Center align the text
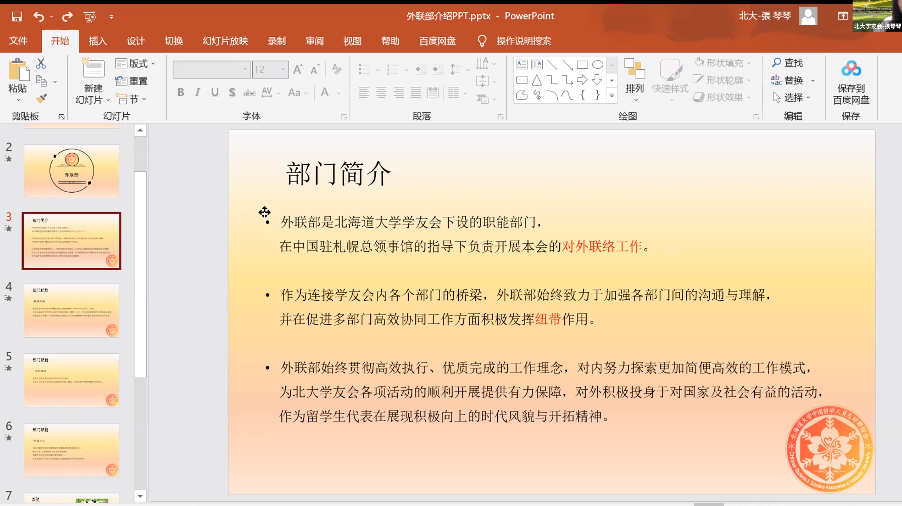 pos(381,92)
